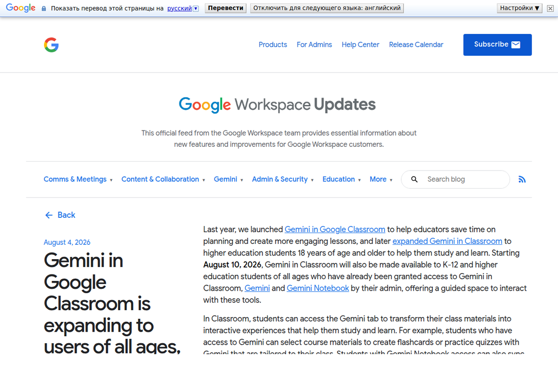Image resolution: width=558 pixels, height=392 pixels.
Task: Go Back to the blog list
Action: [60, 215]
